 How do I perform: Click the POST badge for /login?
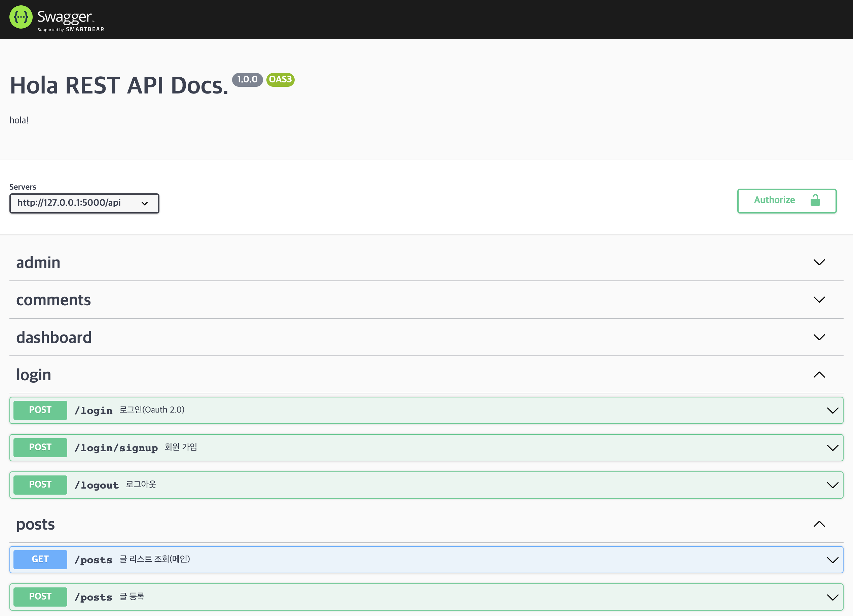40,410
